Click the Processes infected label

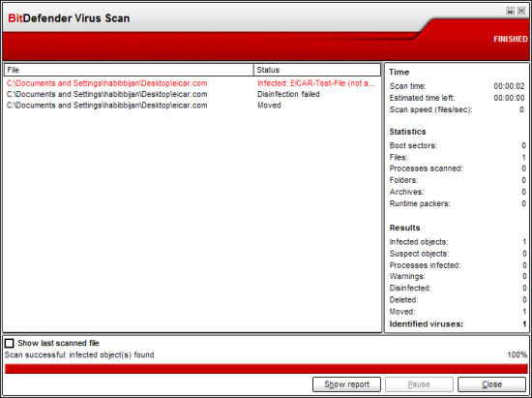click(426, 265)
